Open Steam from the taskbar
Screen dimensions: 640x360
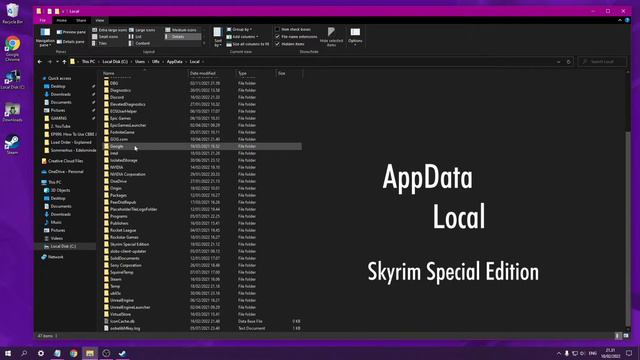click(122, 353)
